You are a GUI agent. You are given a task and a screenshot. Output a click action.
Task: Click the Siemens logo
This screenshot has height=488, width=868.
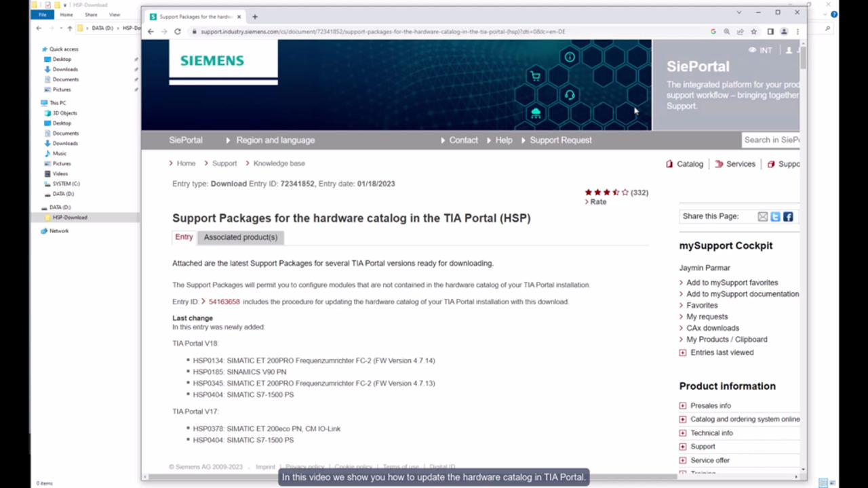click(212, 61)
